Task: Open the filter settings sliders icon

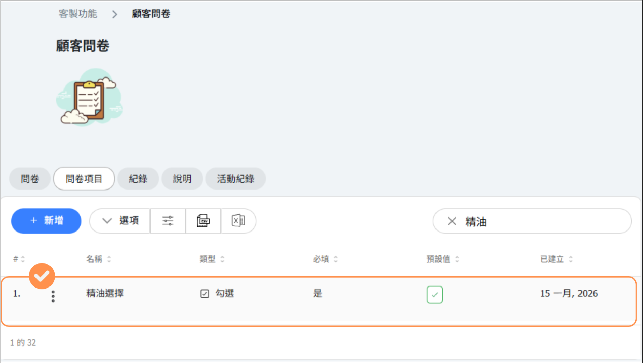Action: click(168, 221)
